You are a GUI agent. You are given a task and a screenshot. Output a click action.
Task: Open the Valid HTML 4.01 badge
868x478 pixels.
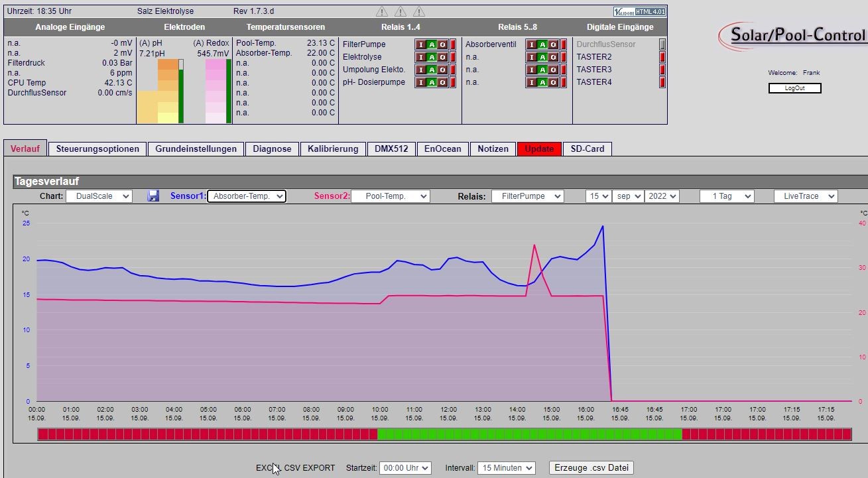point(639,12)
